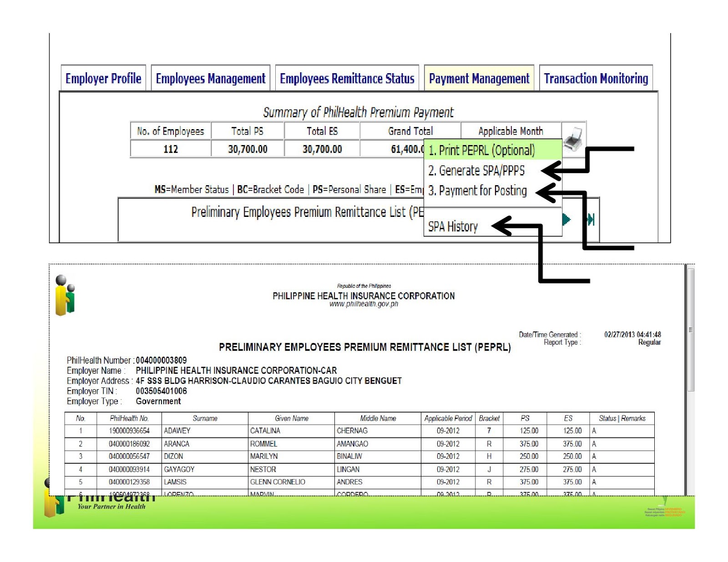Switch to the Payment Management tab
The image size is (728, 562).
[x=479, y=78]
